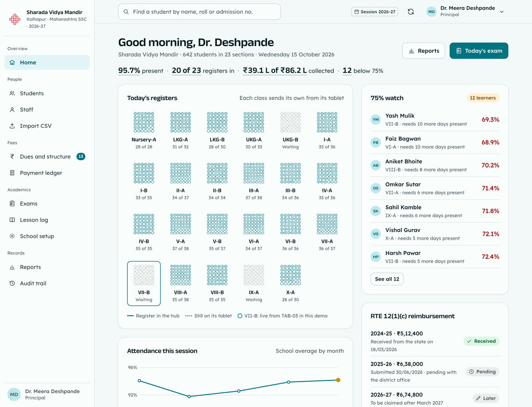Viewport: 532px width, 407px height.
Task: Click the See all 12 button
Action: (387, 279)
